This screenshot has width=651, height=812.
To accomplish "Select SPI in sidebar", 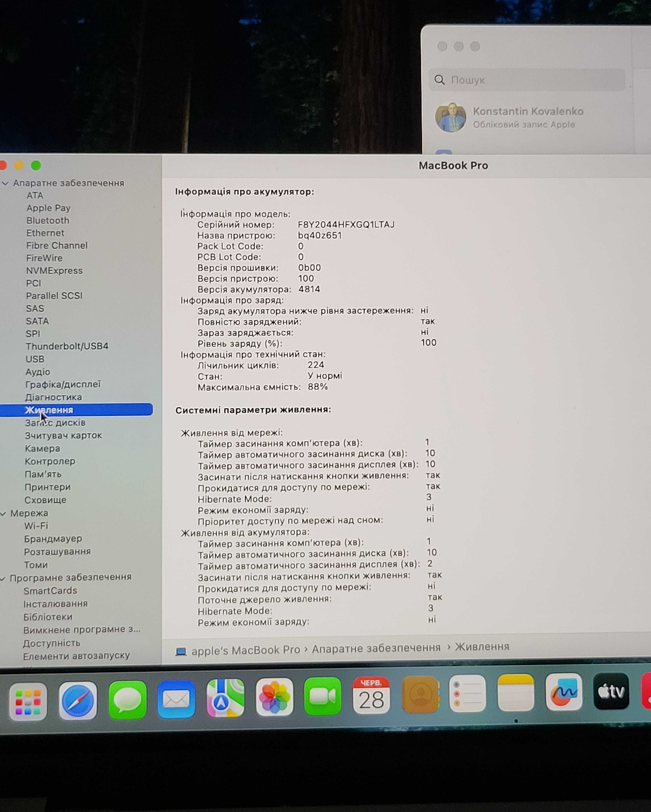I will 32,334.
